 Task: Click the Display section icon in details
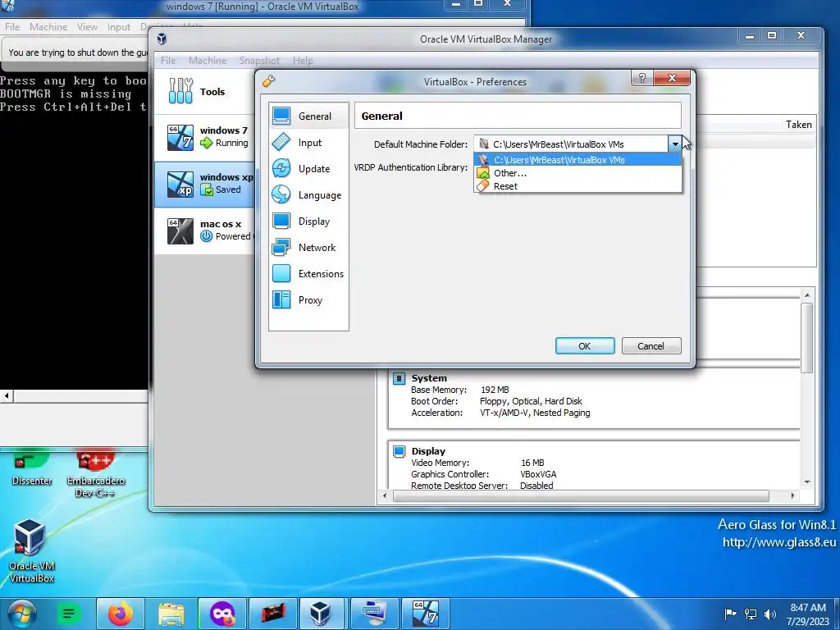coord(399,451)
